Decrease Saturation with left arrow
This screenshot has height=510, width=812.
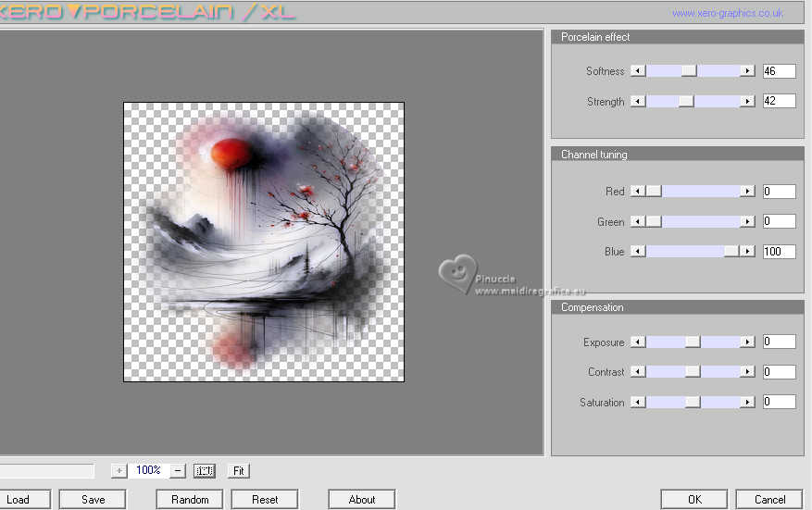pos(638,403)
